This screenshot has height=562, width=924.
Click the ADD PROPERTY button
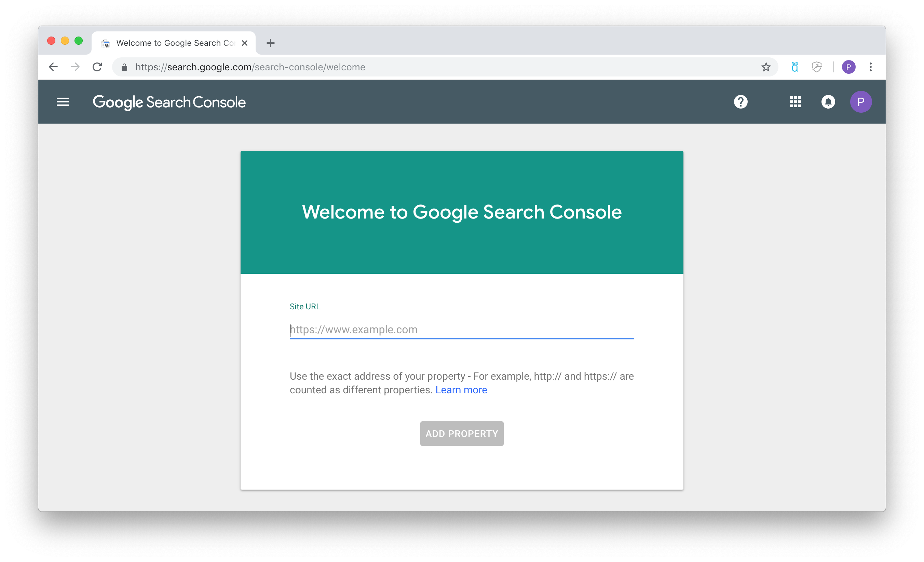pos(461,433)
